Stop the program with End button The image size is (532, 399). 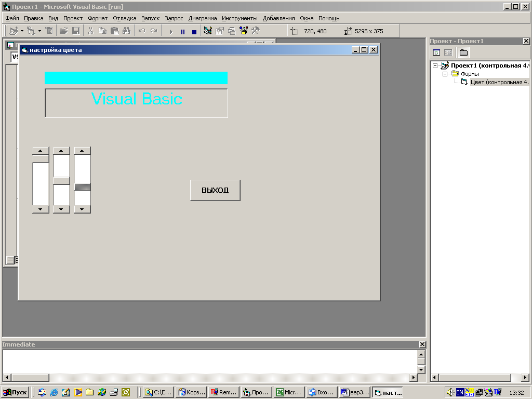(x=194, y=32)
